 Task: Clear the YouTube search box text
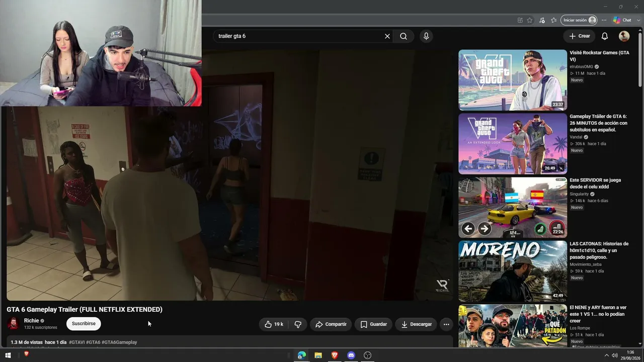click(x=387, y=36)
